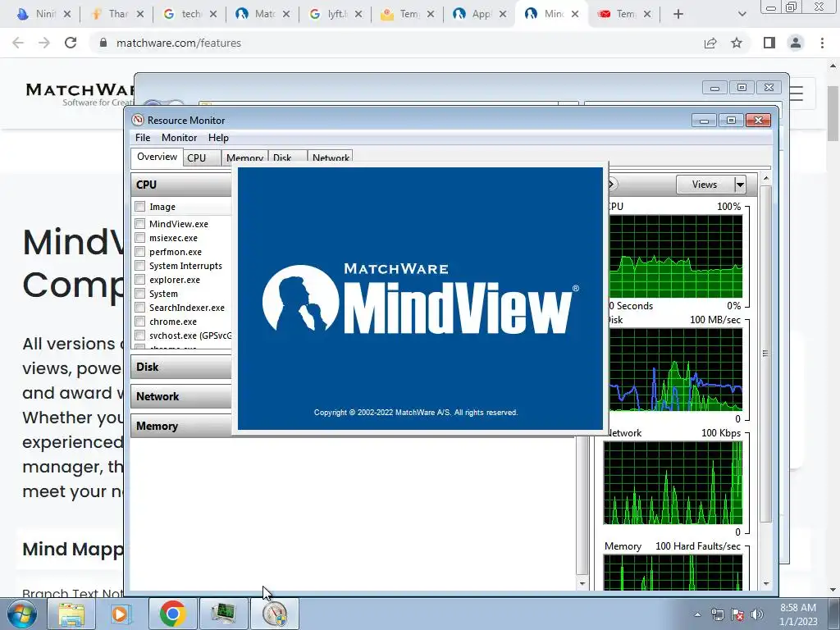Select the Overview tab
Viewport: 840px width, 630px height.
[x=157, y=157]
